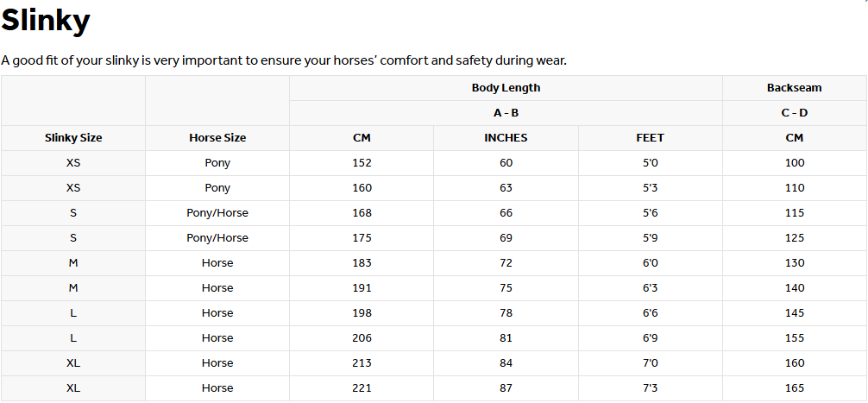Image resolution: width=868 pixels, height=403 pixels.
Task: Click the Backseam header cell
Action: tap(794, 88)
